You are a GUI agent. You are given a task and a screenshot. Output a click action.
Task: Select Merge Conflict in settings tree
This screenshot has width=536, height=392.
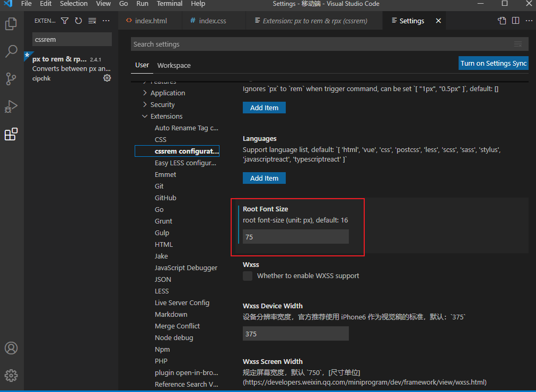(177, 326)
